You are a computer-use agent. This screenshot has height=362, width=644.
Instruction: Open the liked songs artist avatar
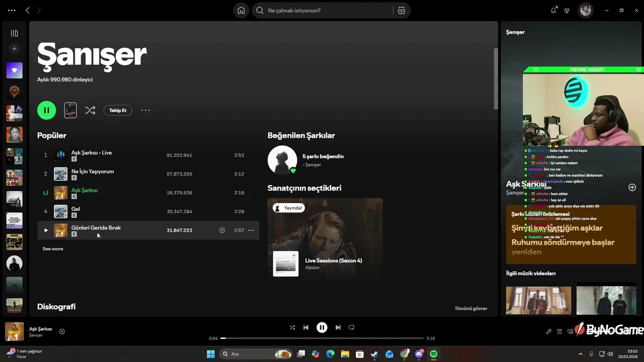point(282,160)
